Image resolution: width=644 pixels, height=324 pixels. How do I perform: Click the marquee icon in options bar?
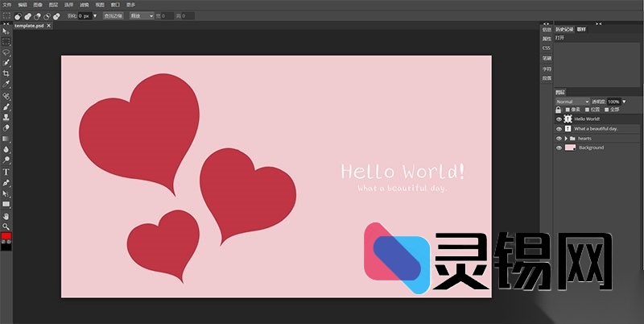(x=6, y=16)
